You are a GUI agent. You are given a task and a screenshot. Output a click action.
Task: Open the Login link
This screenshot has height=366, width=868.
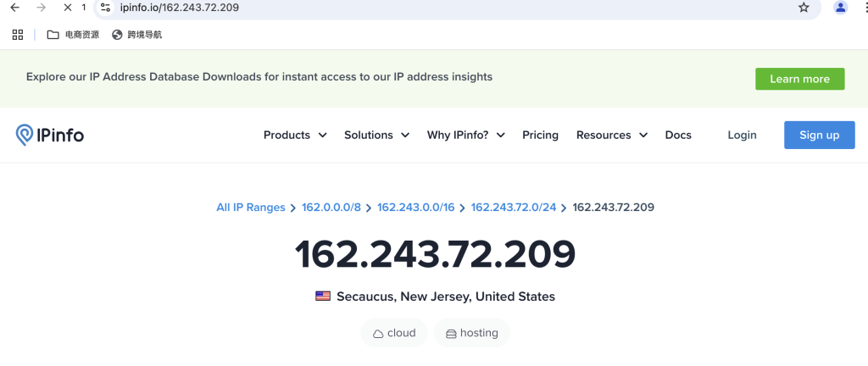(742, 135)
